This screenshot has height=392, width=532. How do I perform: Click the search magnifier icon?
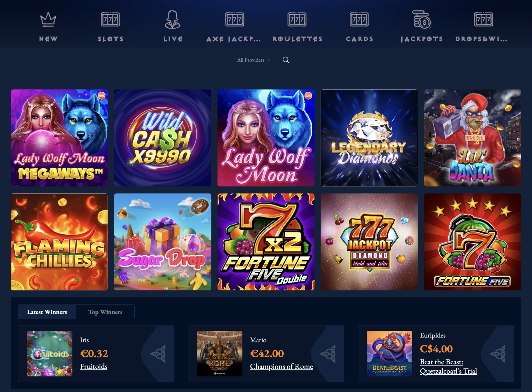coord(286,60)
